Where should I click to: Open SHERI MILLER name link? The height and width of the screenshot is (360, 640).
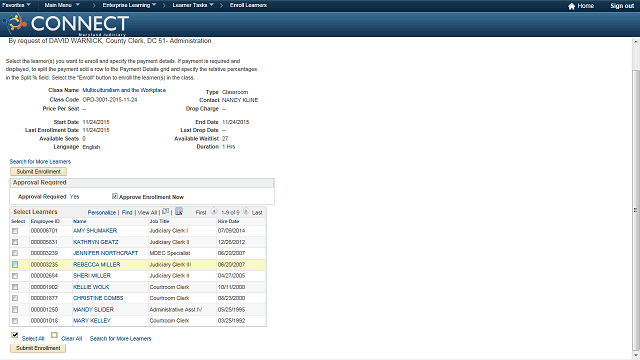point(92,276)
